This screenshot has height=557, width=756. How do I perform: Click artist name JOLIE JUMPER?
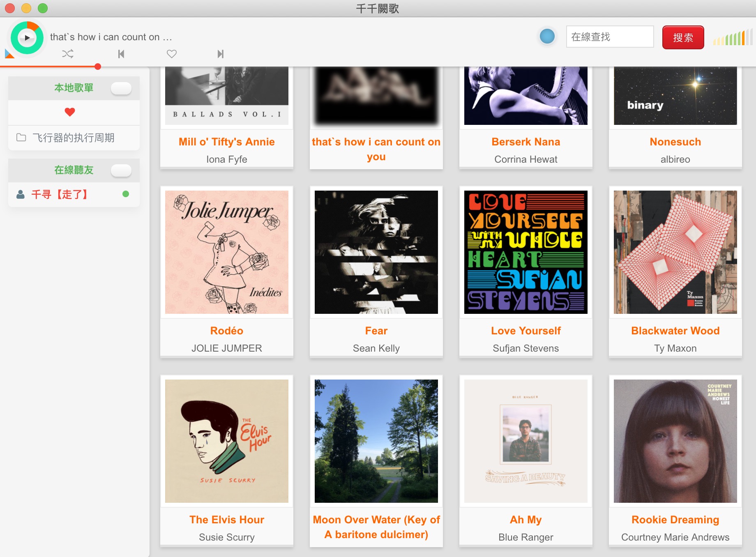[227, 348]
